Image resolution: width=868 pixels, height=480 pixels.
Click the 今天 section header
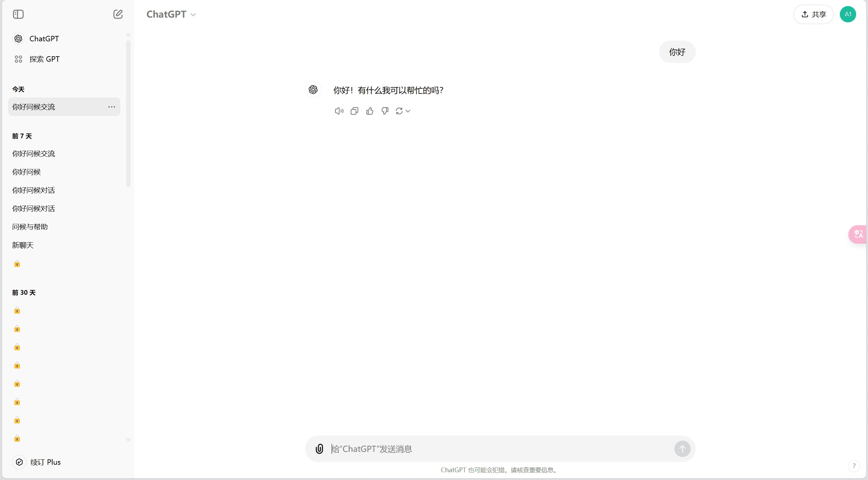pyautogui.click(x=18, y=89)
